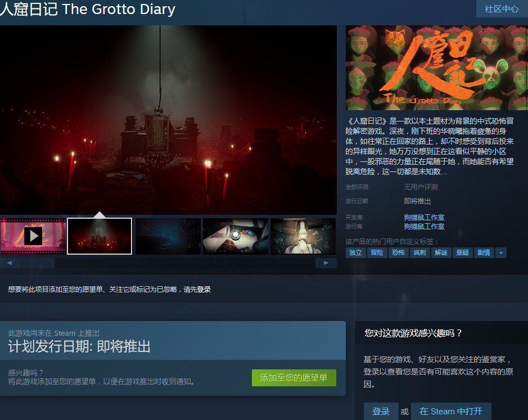Click 添加至您的愿望单 green button
Screen dimensions: 528x420
coord(294,378)
